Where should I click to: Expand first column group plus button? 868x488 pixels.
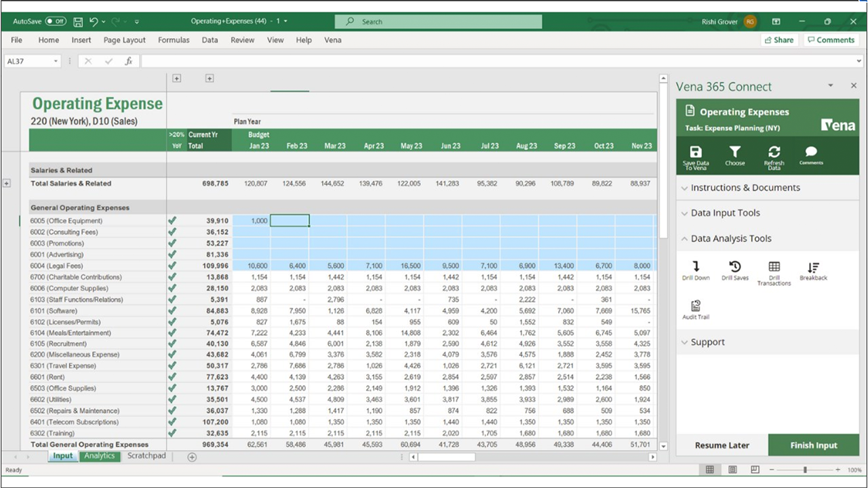coord(176,79)
